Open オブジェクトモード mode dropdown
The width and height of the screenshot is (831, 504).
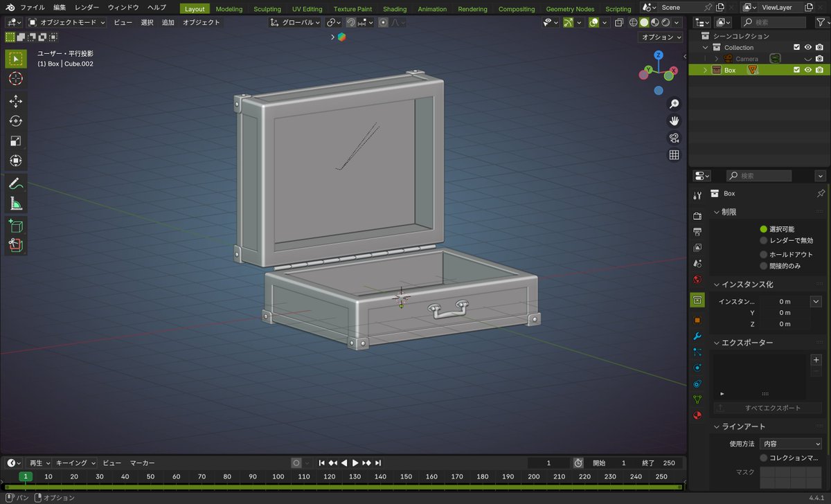pyautogui.click(x=66, y=22)
